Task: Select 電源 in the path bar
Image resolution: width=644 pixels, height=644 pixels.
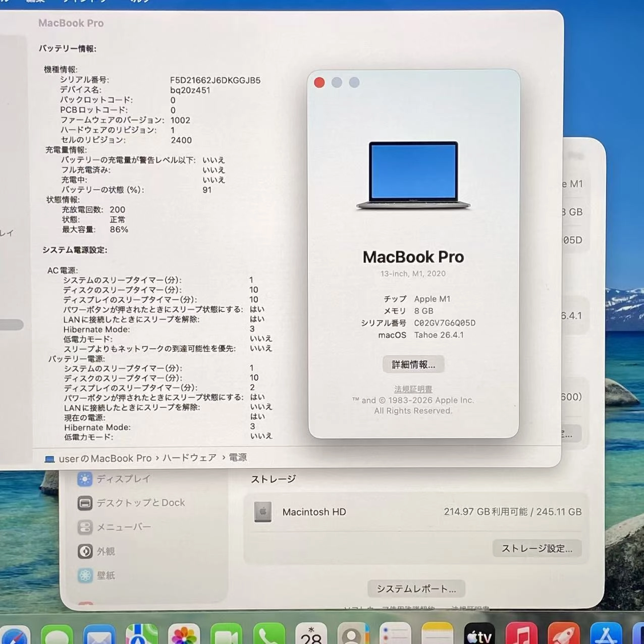Action: tap(238, 457)
